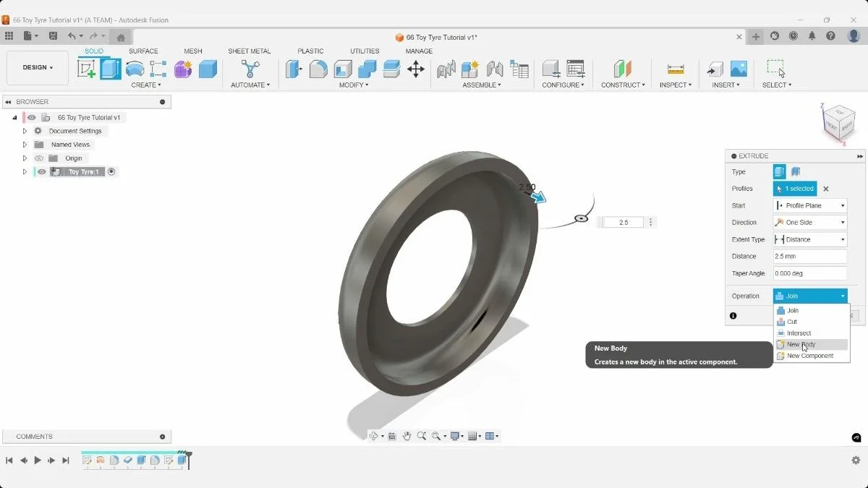Image resolution: width=868 pixels, height=488 pixels.
Task: Expand the Named Views node
Action: tap(25, 145)
